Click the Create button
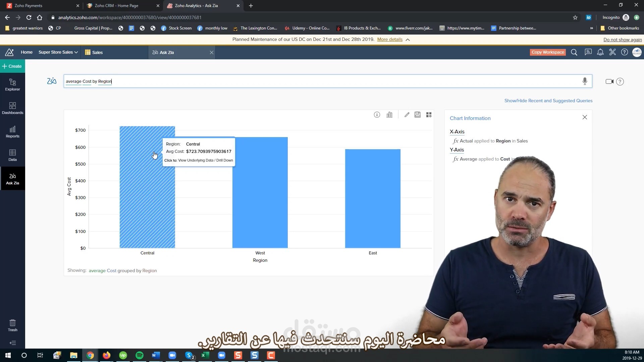This screenshot has width=644, height=362. (12, 66)
